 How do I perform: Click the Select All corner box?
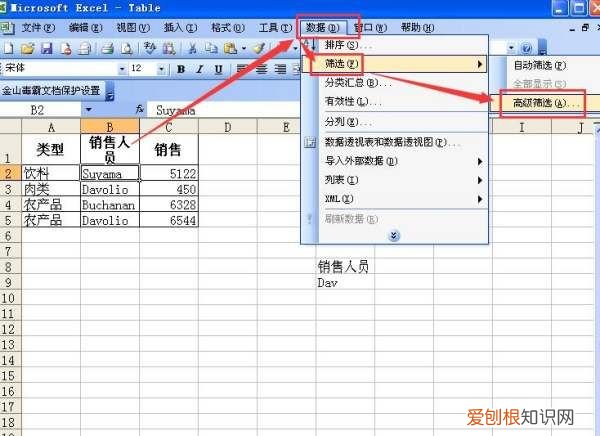tap(10, 126)
